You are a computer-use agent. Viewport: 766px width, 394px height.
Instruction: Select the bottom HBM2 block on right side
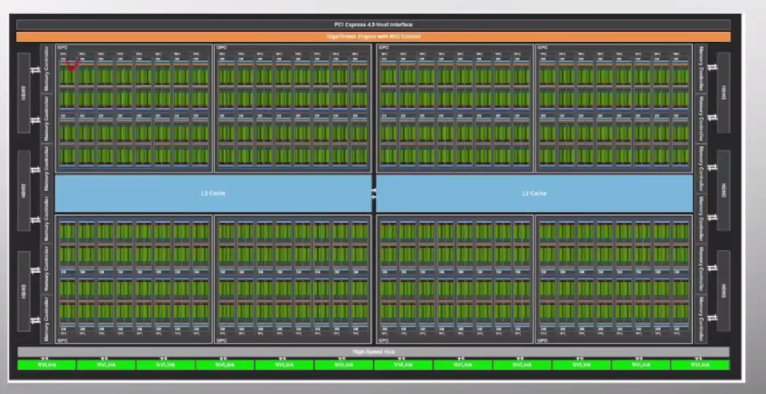point(723,291)
